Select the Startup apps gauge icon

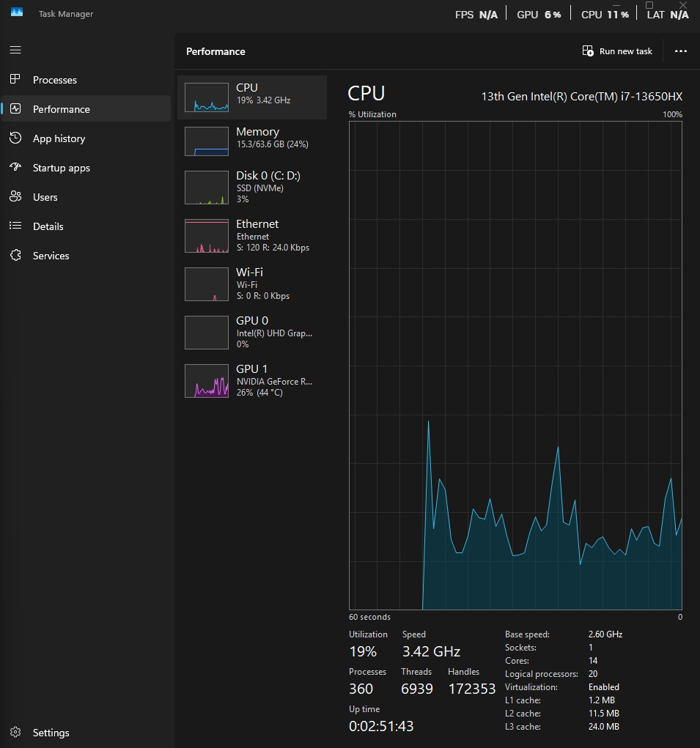(x=15, y=167)
